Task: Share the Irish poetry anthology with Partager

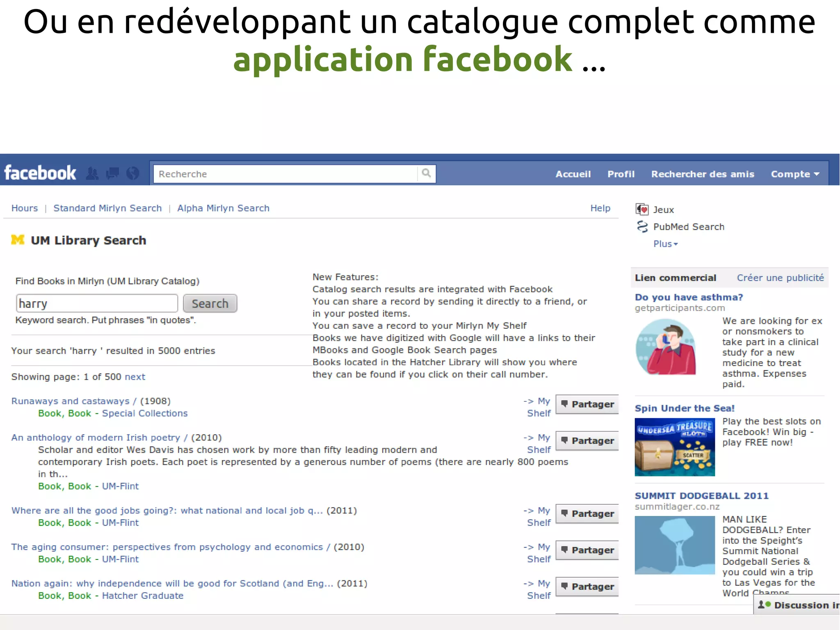Action: click(587, 441)
